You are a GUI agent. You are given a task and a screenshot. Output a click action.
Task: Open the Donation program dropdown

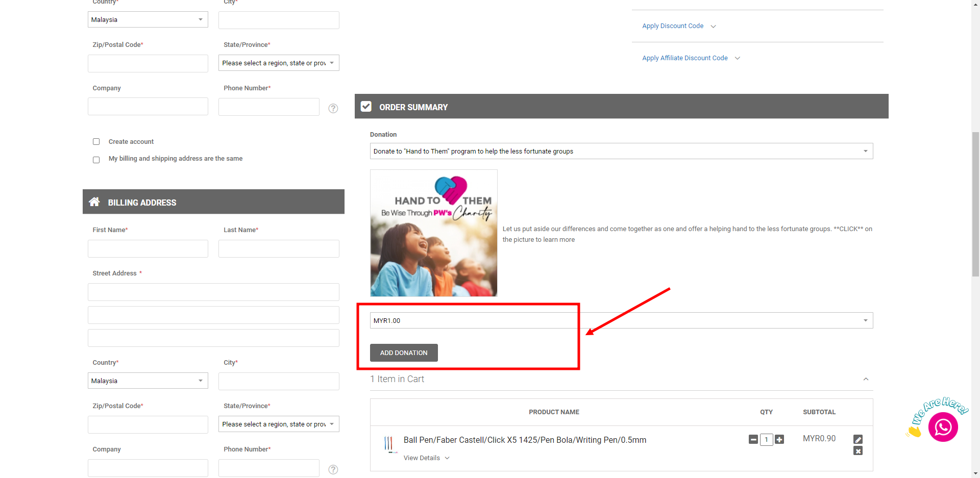[x=621, y=151]
